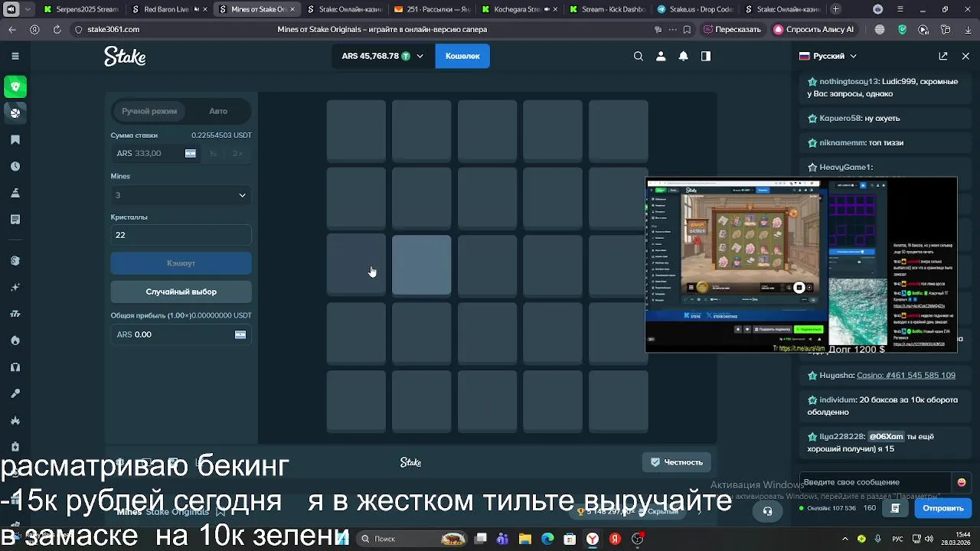Open the Stake Originals sidebar icon
This screenshot has width=980, height=551.
[x=15, y=260]
